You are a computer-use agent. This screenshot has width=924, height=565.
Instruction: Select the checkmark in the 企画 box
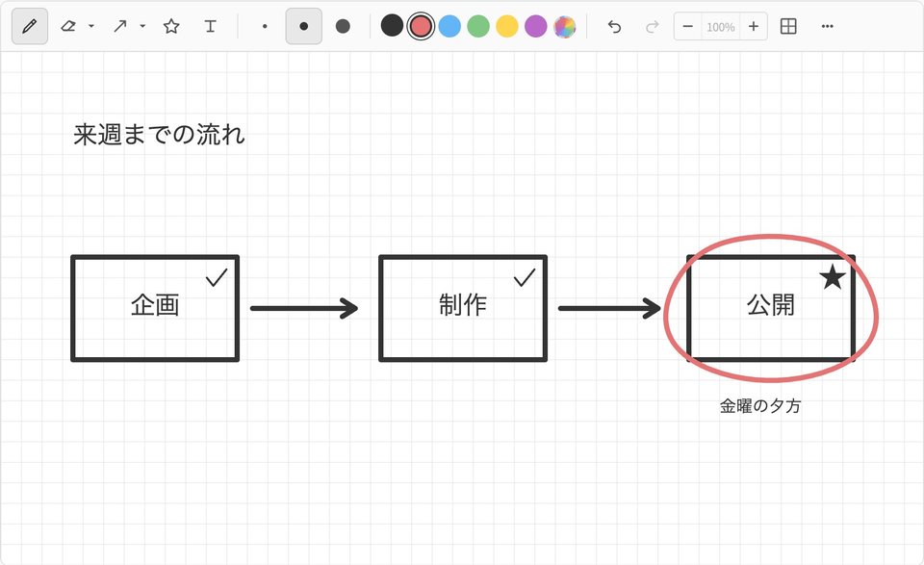tap(217, 277)
